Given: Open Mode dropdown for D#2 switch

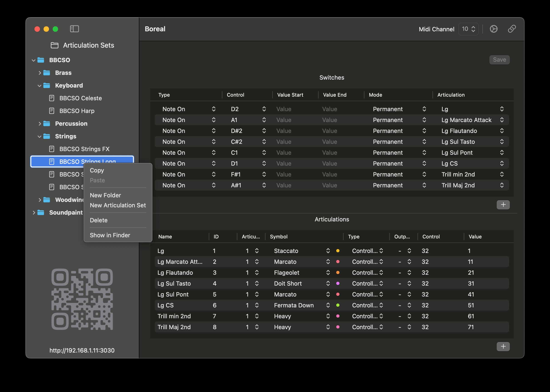Looking at the screenshot, I should 399,131.
